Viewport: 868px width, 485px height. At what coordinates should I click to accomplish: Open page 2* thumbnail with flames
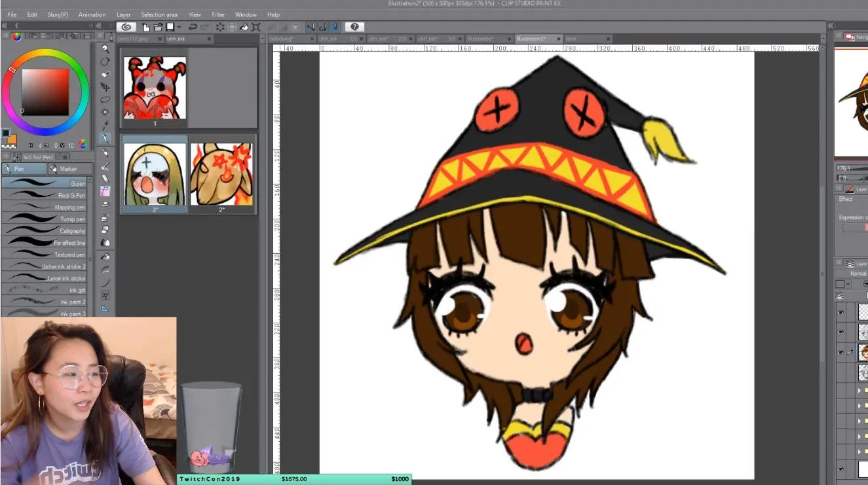[221, 174]
